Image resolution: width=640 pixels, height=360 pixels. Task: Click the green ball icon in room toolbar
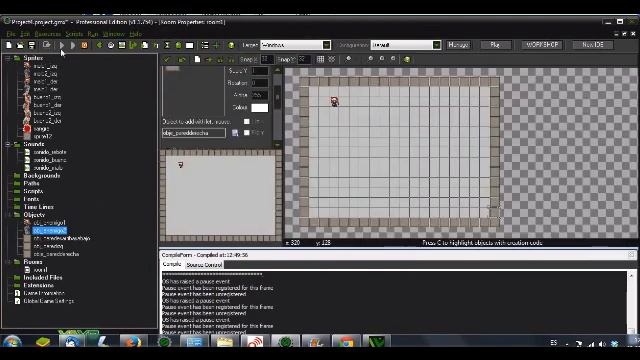point(407,60)
